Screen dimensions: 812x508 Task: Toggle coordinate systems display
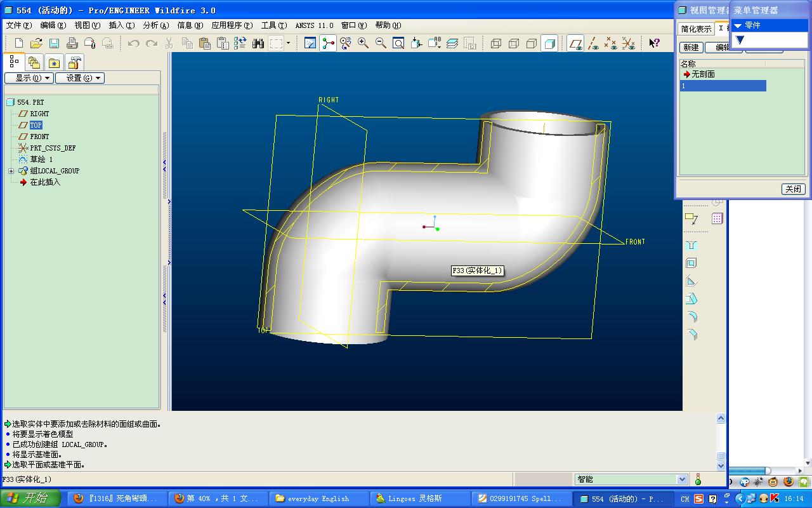point(629,43)
